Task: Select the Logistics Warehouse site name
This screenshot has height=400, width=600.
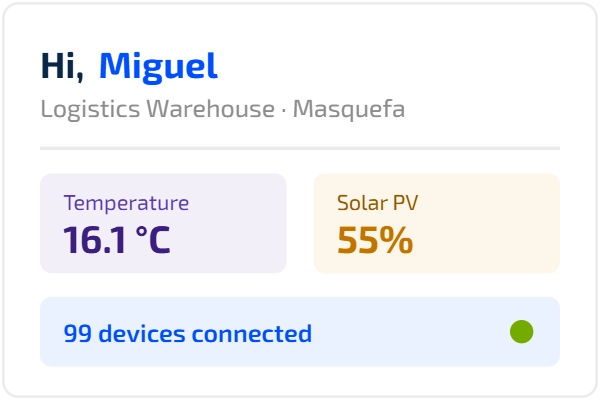Action: 158,109
